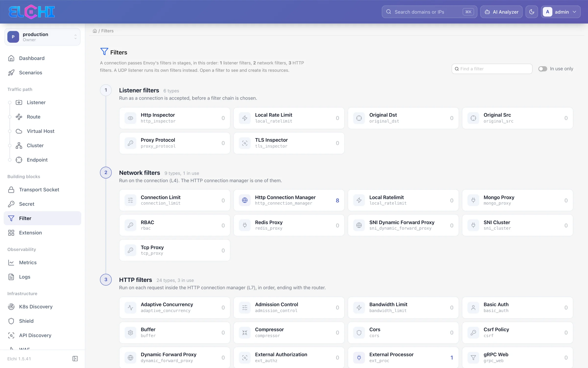Click Search domains or IPs box

429,12
